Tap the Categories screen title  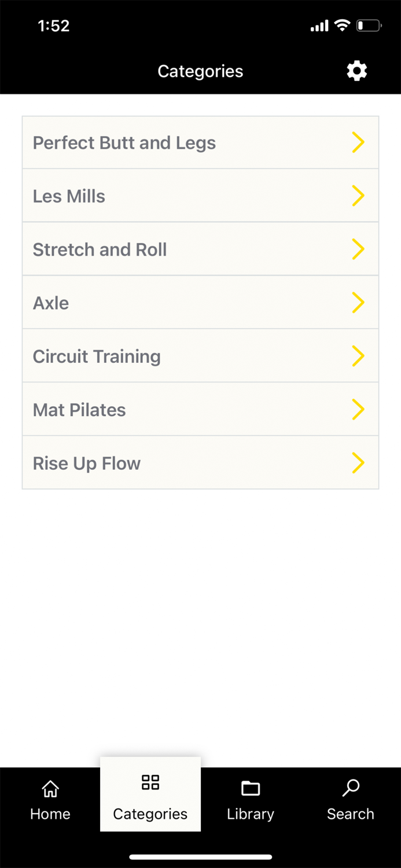point(200,71)
